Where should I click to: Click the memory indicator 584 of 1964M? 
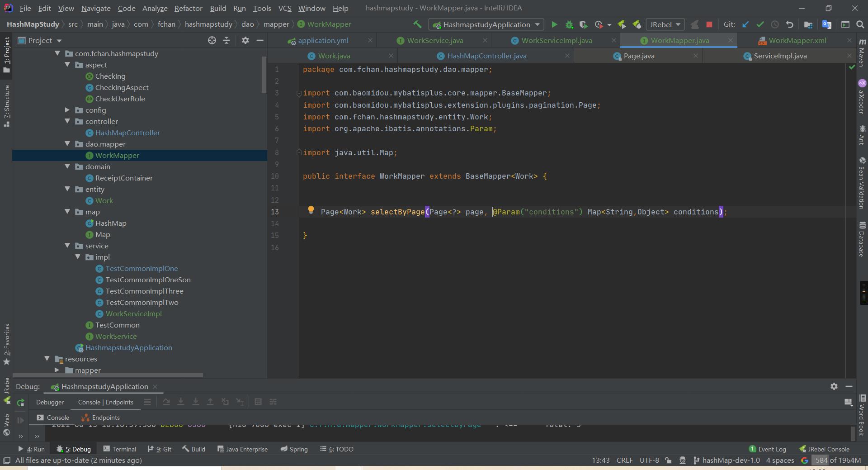coord(838,461)
